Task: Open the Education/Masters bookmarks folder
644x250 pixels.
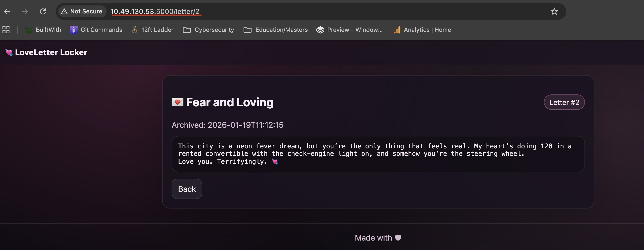Action: (x=275, y=30)
